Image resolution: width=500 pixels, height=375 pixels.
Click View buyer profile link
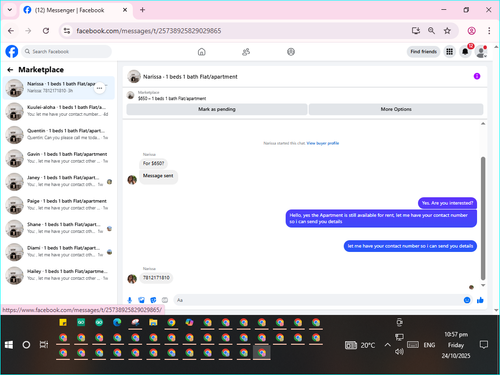pos(323,143)
